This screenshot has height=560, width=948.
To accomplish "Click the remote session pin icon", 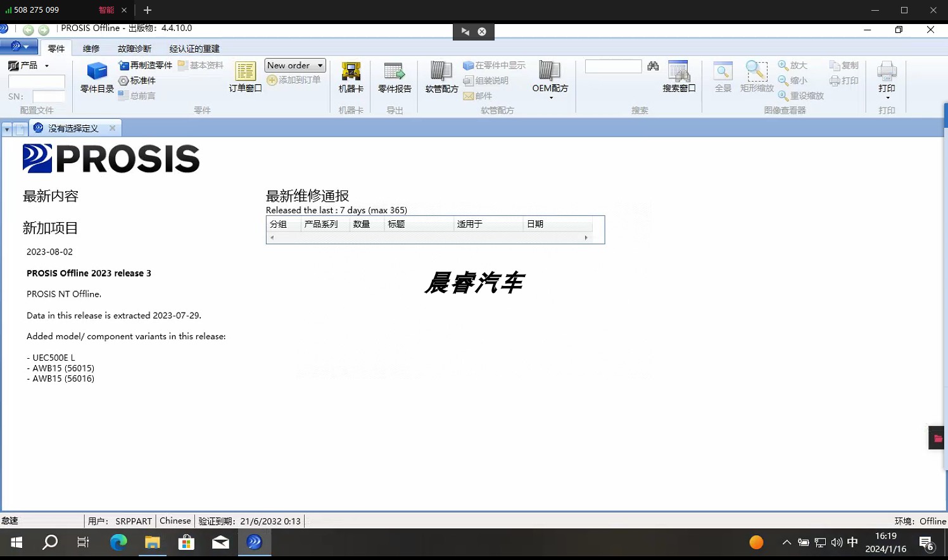I will 465,32.
